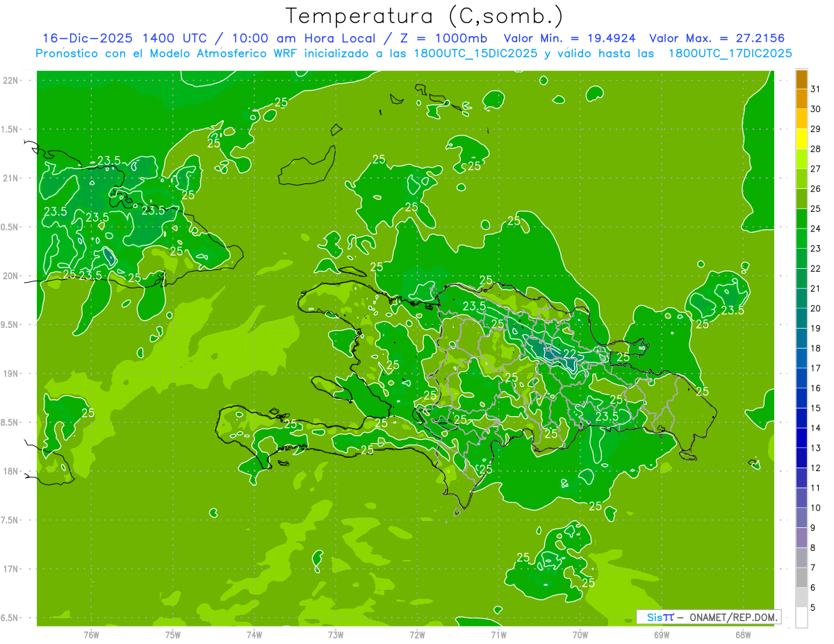This screenshot has height=644, width=834.
Task: Click the '1800UTC_17DIC2025' valid-until time
Action: [730, 53]
